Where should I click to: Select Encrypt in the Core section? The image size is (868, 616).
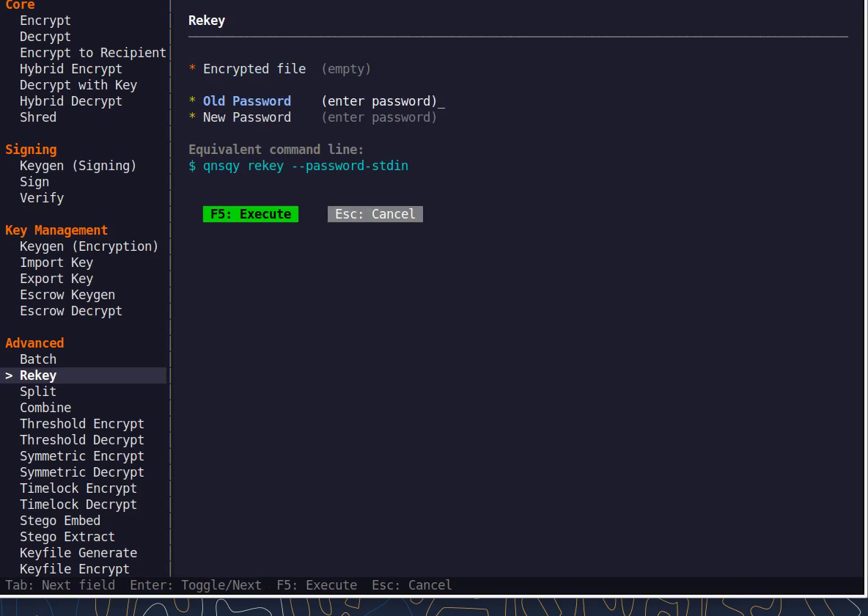[45, 21]
